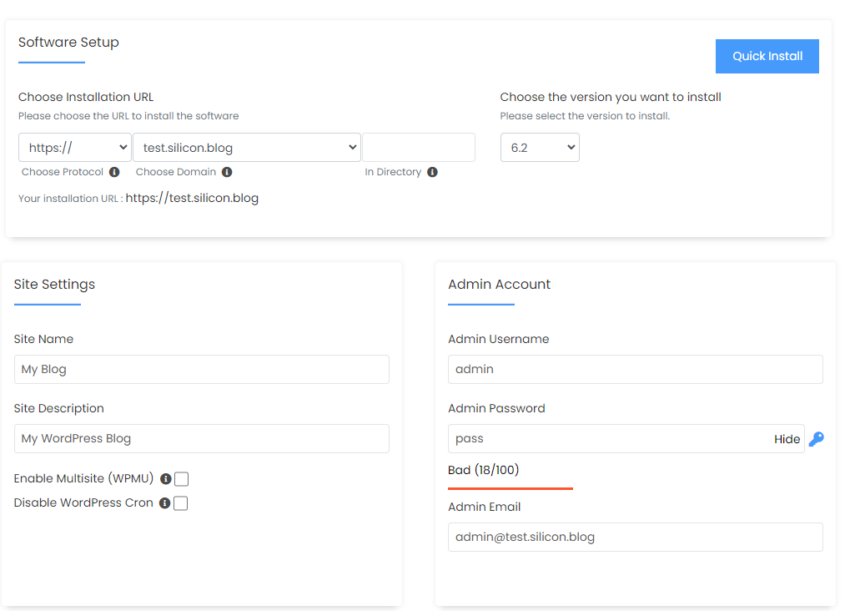Click the Disable WordPress Cron info icon
Screen dimensions: 850x611
pos(165,503)
